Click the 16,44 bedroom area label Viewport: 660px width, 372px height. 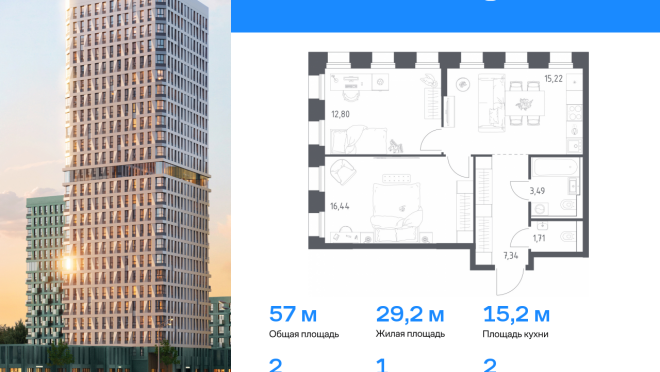340,206
